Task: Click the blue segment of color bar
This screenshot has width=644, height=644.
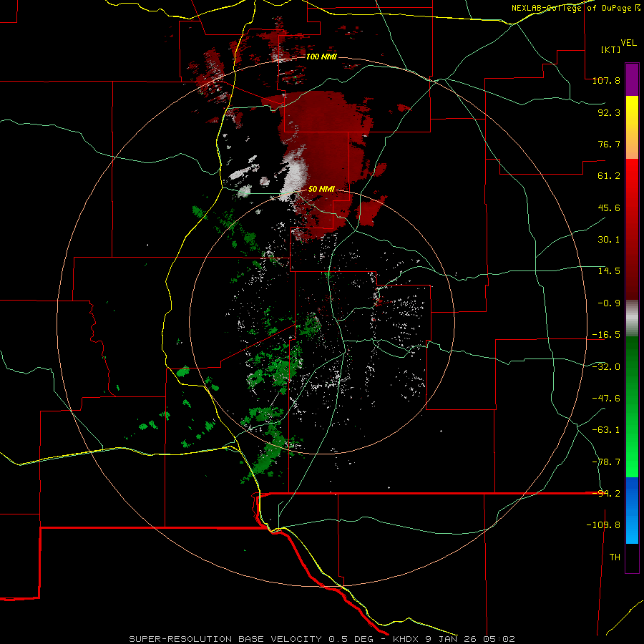Action: point(632,510)
